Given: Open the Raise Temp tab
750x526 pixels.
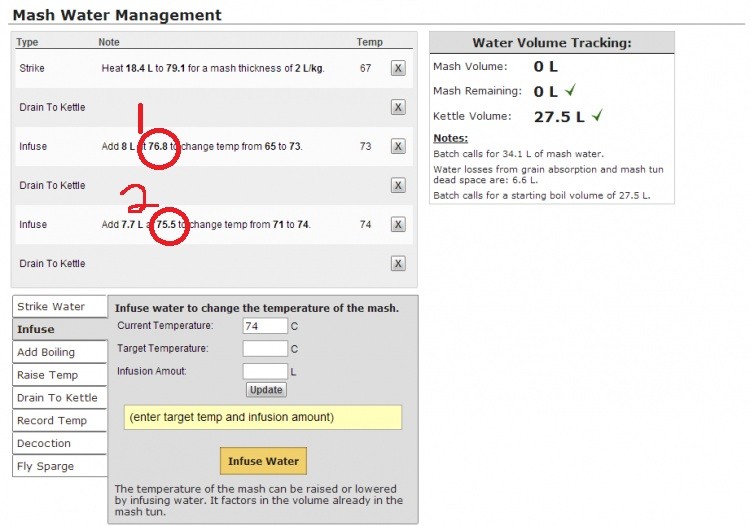Looking at the screenshot, I should click(59, 375).
